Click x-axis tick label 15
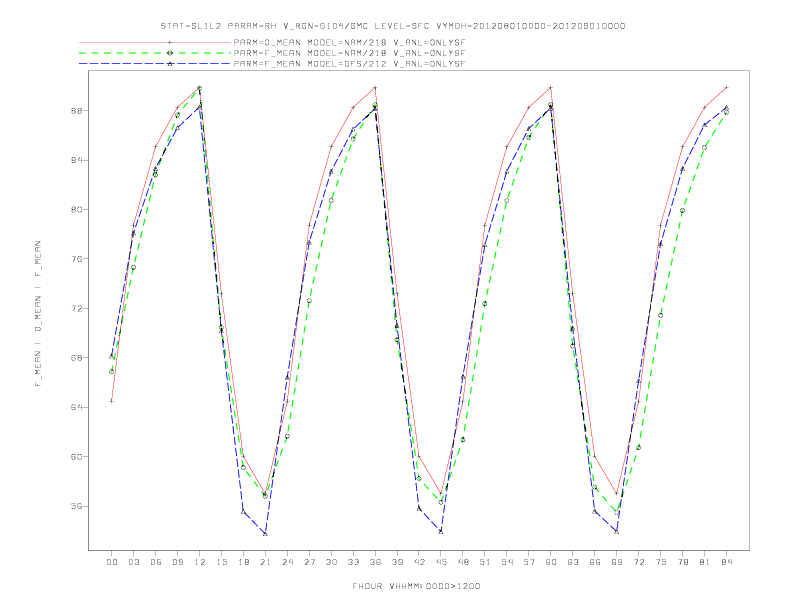792x612 pixels. point(221,562)
